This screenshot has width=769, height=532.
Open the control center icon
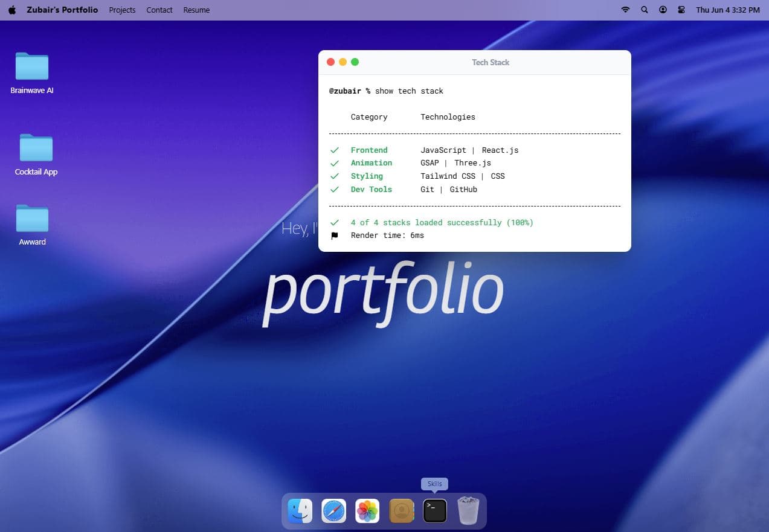tap(681, 10)
